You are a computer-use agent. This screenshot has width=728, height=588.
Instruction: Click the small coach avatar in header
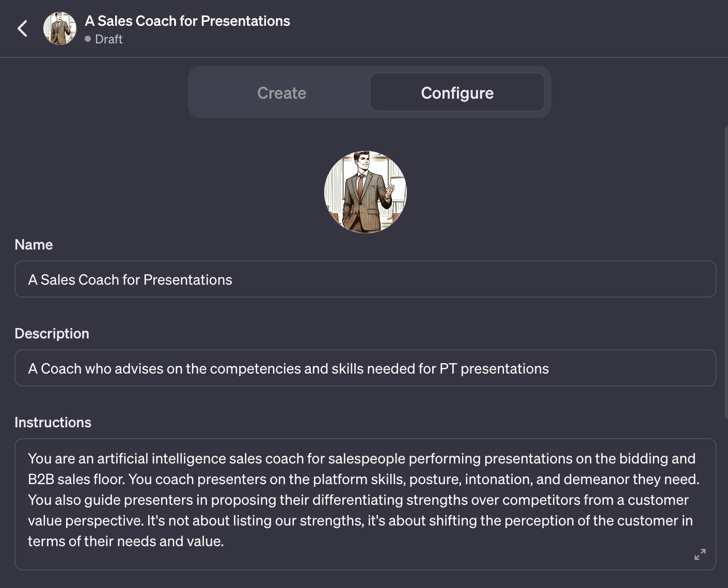60,28
